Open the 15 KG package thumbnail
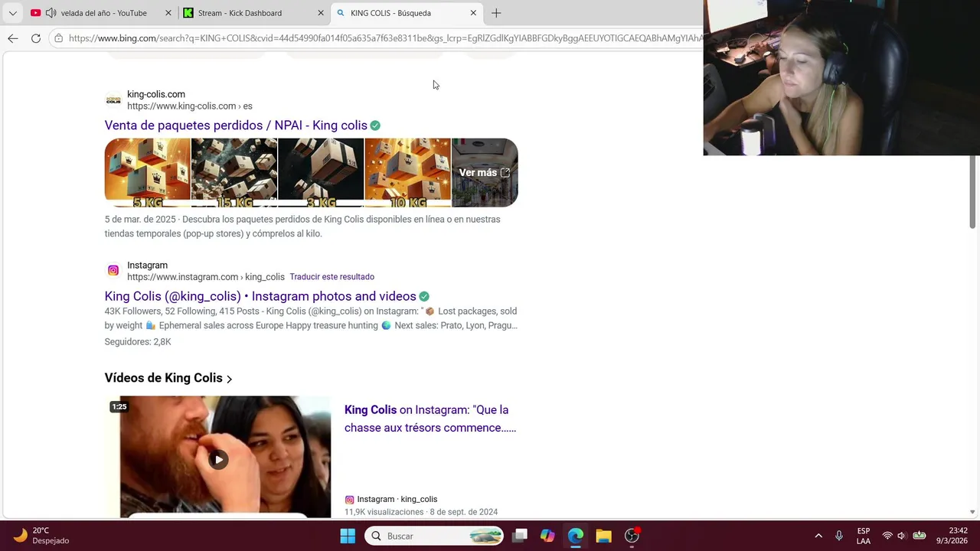980x551 pixels. 234,173
